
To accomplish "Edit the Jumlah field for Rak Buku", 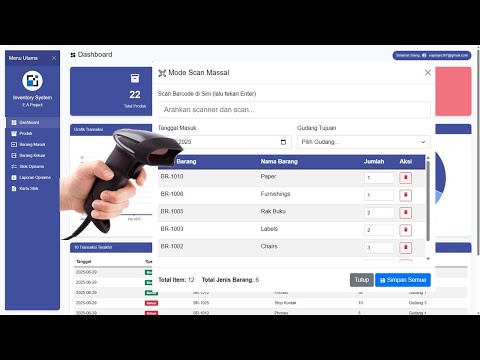I will tap(379, 213).
